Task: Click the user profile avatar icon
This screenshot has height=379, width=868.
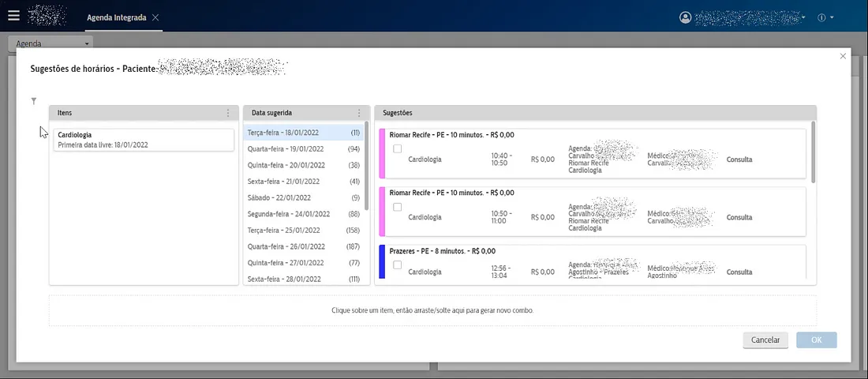Action: pos(685,17)
